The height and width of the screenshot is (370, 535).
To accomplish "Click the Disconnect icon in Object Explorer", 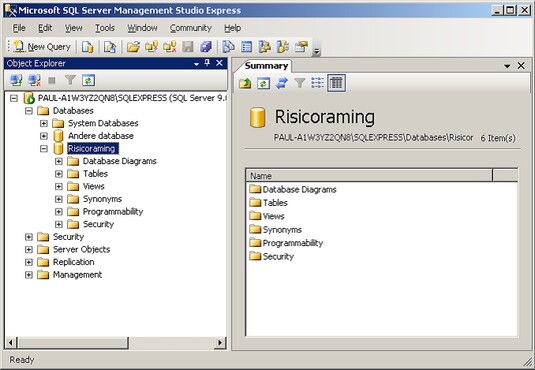I will (34, 81).
